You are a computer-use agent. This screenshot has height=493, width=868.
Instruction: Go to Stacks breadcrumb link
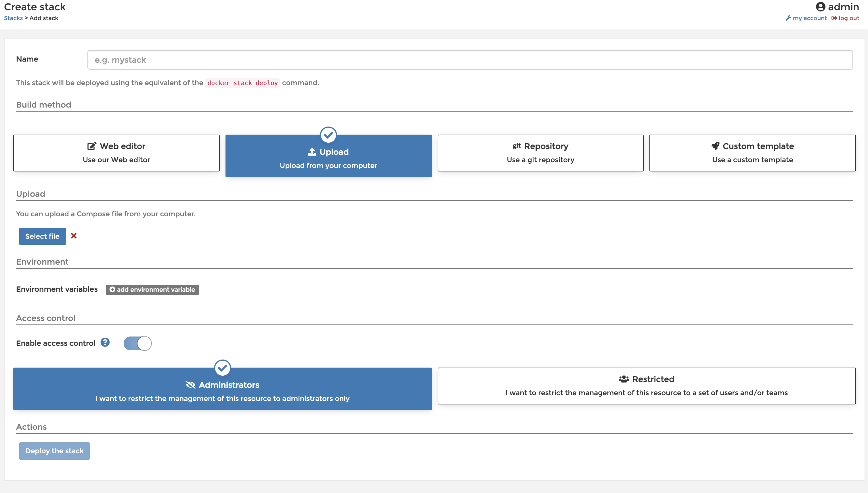coord(13,18)
